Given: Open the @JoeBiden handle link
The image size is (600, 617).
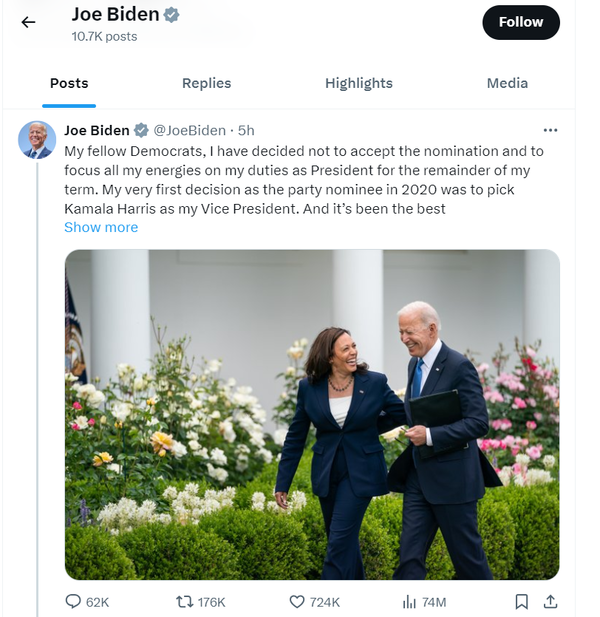Looking at the screenshot, I should coord(190,130).
